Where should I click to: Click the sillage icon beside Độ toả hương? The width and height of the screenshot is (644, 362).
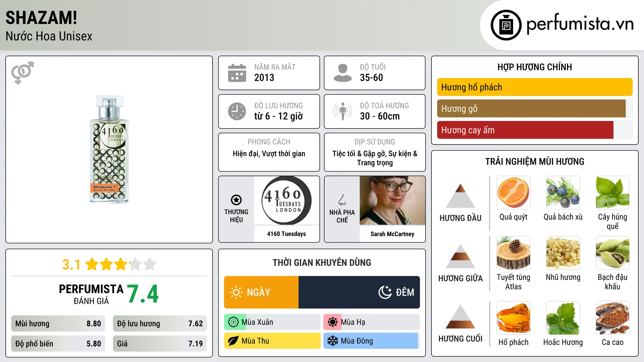(x=343, y=111)
